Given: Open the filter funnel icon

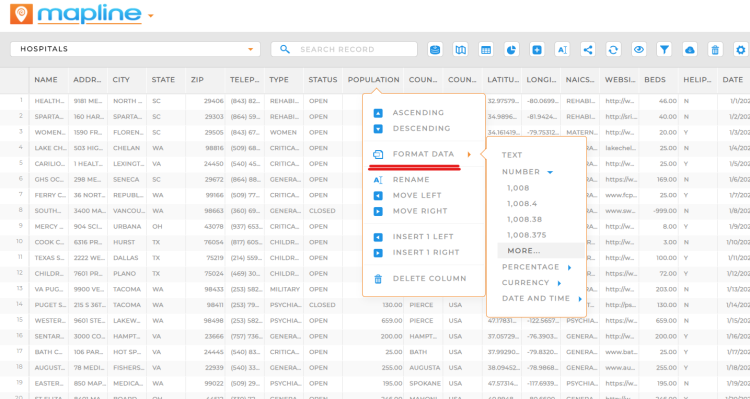Looking at the screenshot, I should pos(664,49).
